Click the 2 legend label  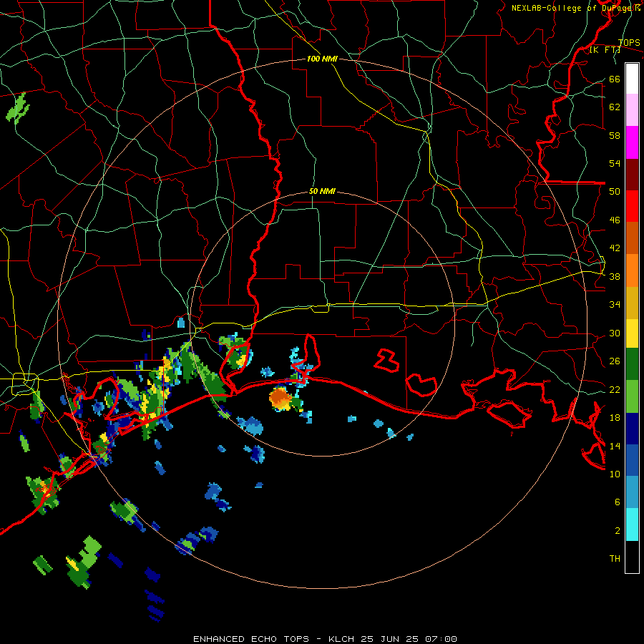tap(618, 531)
